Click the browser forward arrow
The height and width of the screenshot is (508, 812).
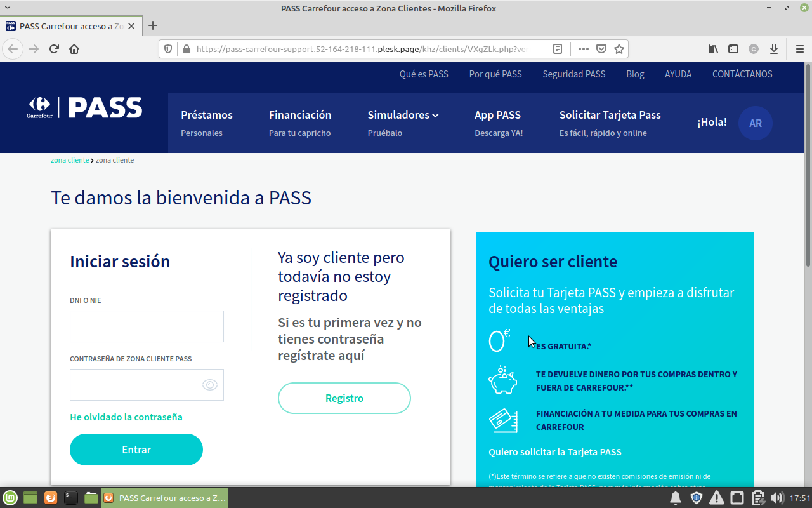(x=34, y=49)
